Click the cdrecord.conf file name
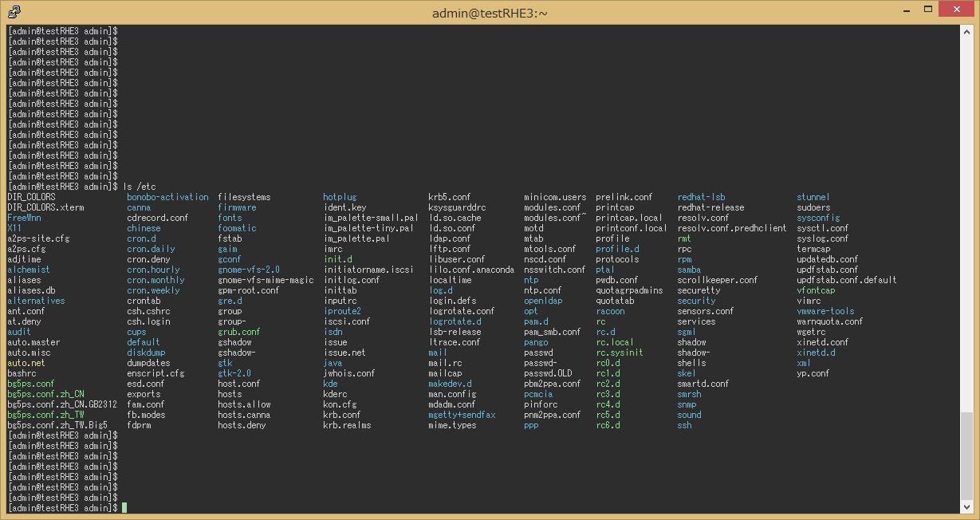The height and width of the screenshot is (520, 980). [158, 218]
